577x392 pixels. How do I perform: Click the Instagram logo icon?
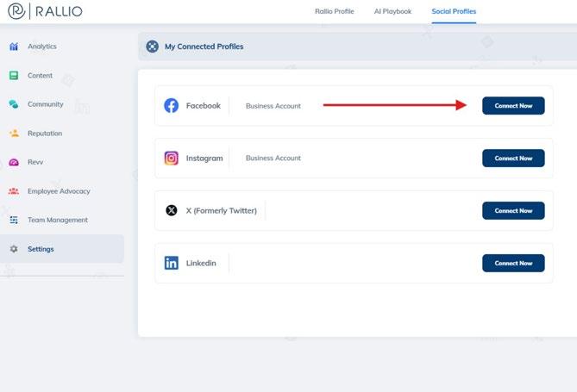[171, 159]
